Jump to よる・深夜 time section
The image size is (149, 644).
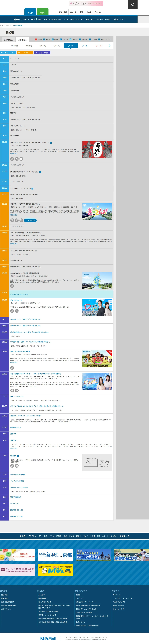pos(42,53)
